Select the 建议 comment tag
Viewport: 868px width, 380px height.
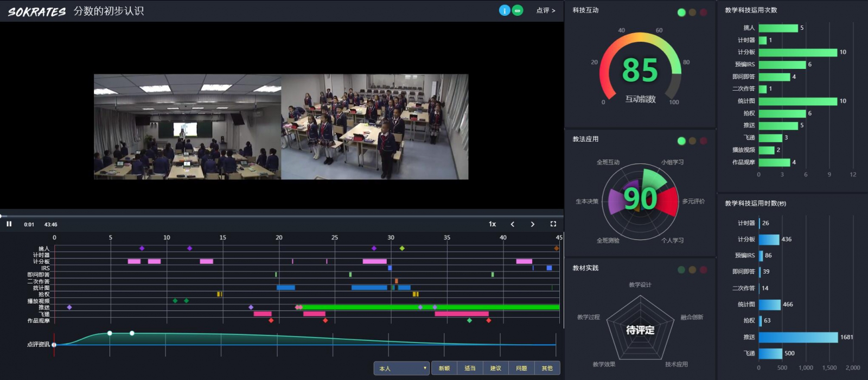pyautogui.click(x=496, y=368)
